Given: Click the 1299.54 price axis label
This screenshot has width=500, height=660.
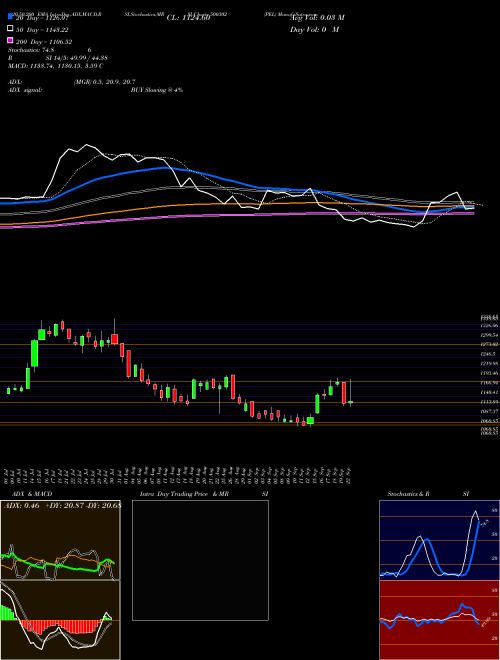Looking at the screenshot, I should coord(489,335).
